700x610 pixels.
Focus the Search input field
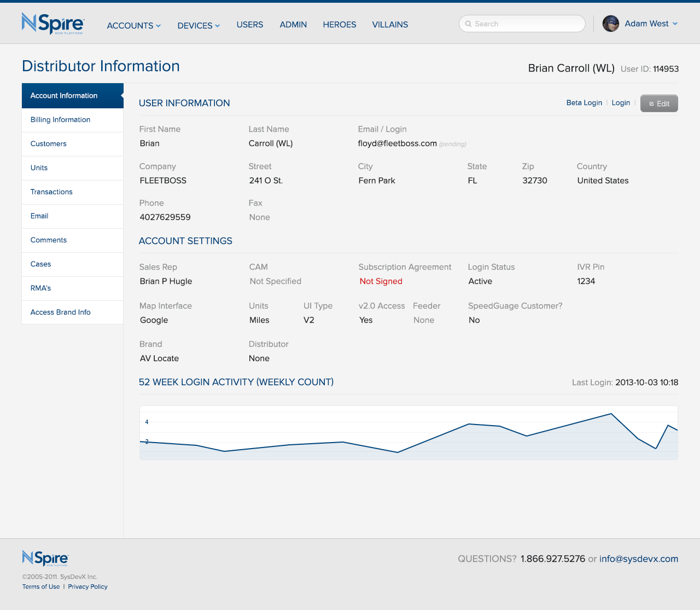[x=525, y=24]
